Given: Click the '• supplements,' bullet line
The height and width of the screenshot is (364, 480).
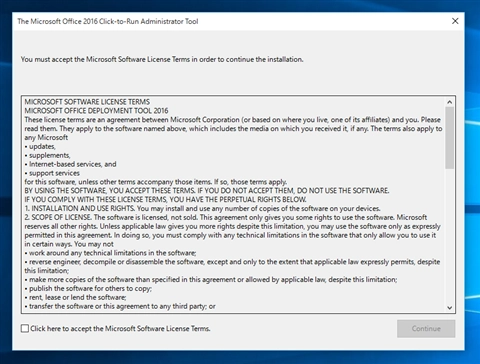Looking at the screenshot, I should (47, 155).
